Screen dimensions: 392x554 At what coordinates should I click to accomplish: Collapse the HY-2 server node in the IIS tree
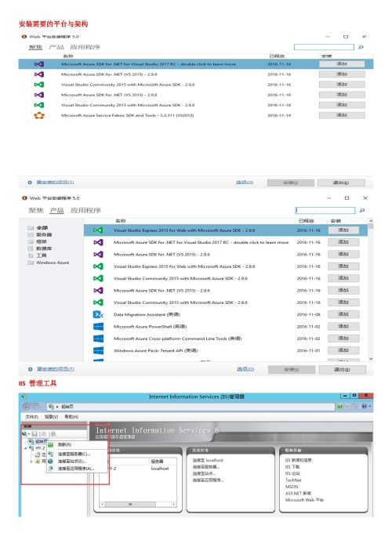[x=25, y=448]
